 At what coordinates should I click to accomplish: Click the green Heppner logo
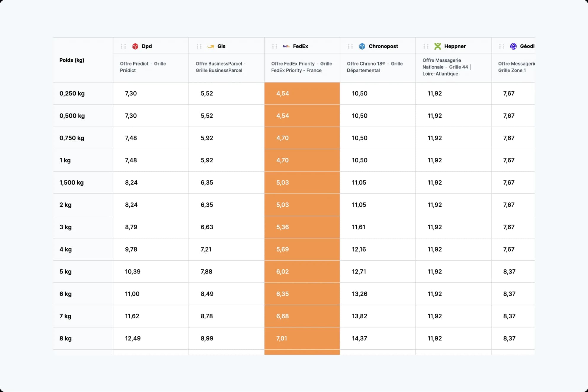(x=437, y=46)
